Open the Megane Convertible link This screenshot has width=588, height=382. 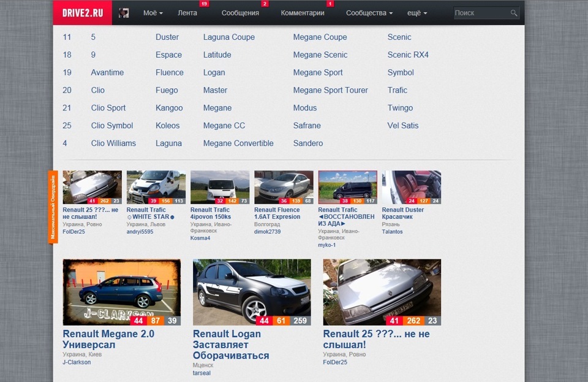point(238,143)
